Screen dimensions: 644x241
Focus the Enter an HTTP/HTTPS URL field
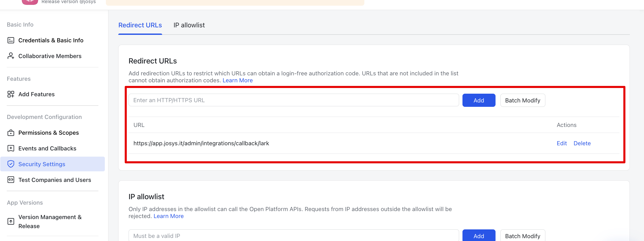point(294,100)
